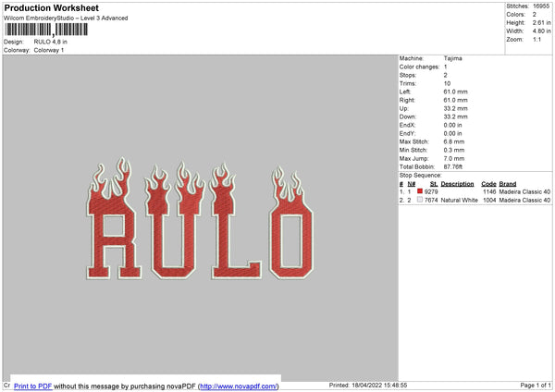Click the stitch count 7674 in row 2

click(431, 201)
